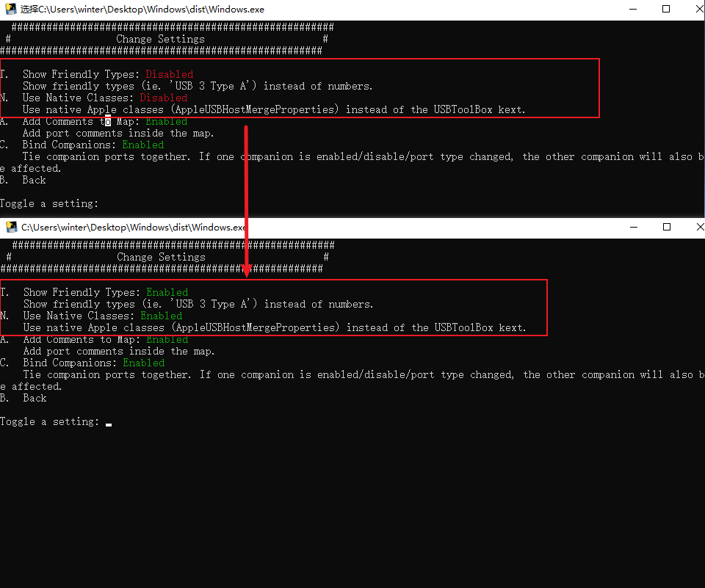This screenshot has width=705, height=588.
Task: Maximize the top console window
Action: click(666, 10)
